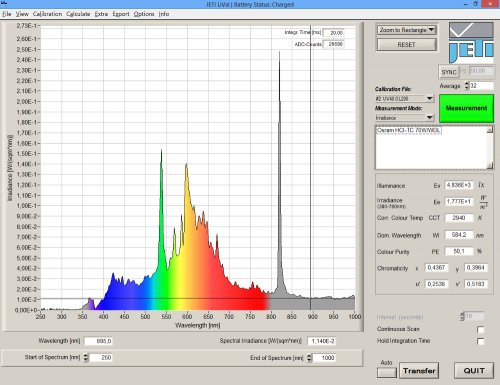The height and width of the screenshot is (385, 500).
Task: Open the Measurement Mode dropdown
Action: (x=404, y=118)
